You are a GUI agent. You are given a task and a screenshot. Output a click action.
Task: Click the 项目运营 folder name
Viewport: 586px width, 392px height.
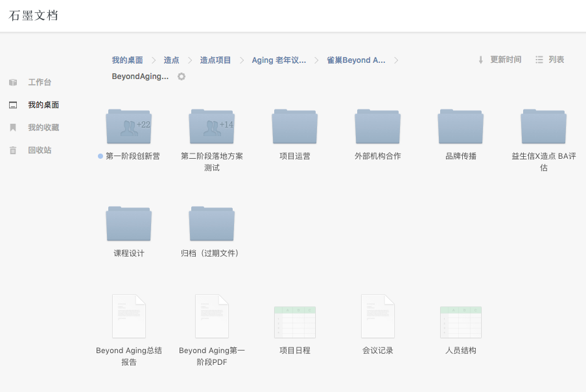[x=295, y=156]
